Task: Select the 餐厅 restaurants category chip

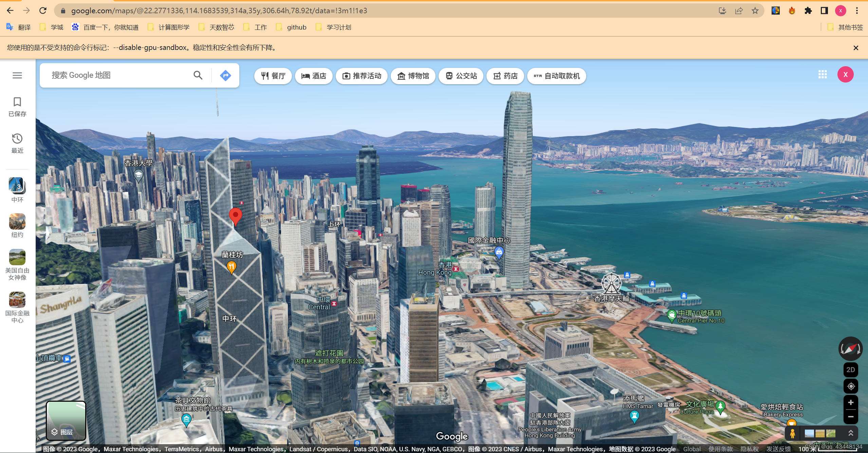Action: 273,76
